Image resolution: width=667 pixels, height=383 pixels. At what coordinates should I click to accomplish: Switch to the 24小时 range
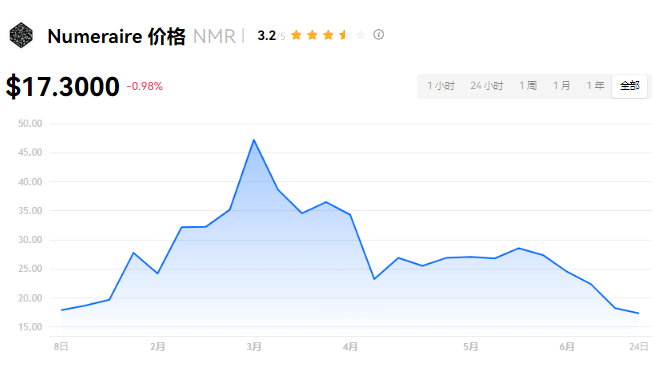487,86
